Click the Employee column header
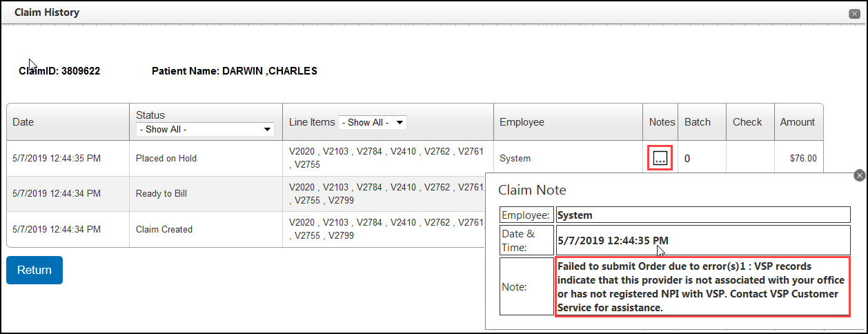 pyautogui.click(x=522, y=122)
